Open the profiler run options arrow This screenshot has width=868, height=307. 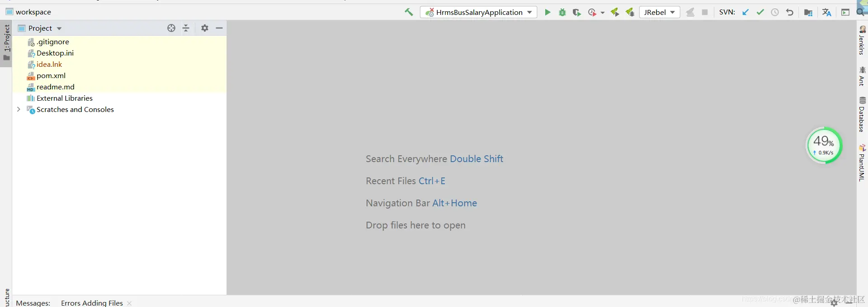click(603, 13)
